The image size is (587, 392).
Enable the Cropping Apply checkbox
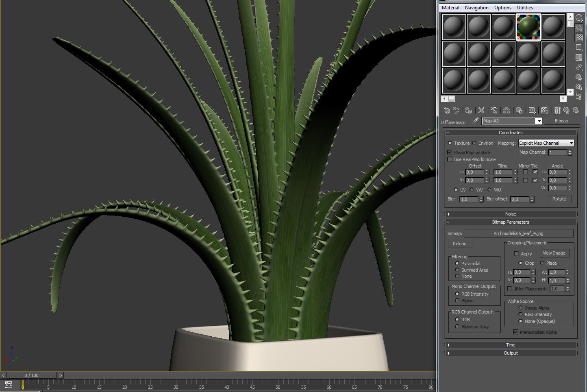(516, 253)
